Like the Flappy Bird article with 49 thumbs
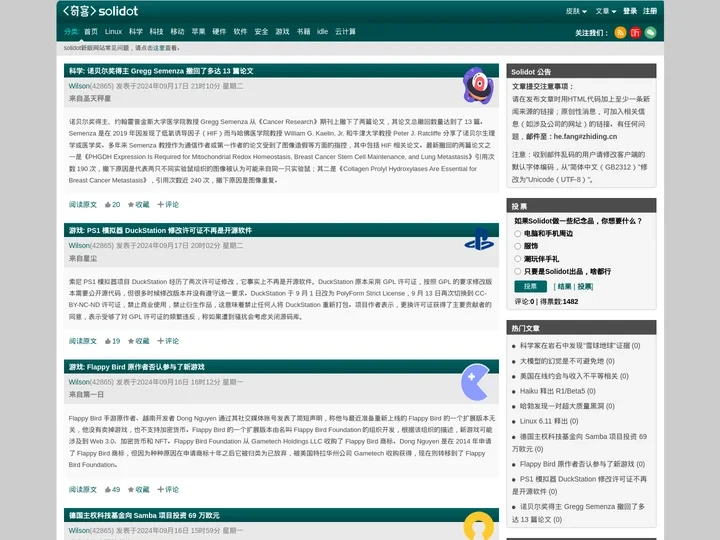 click(x=112, y=489)
